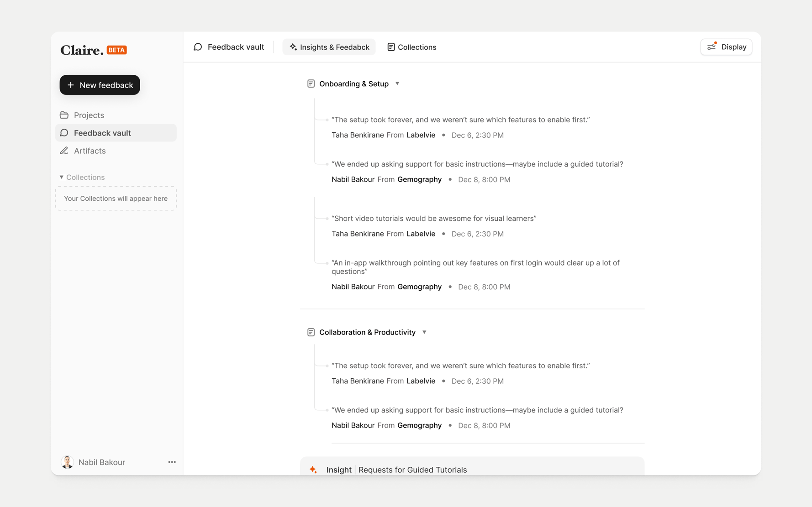Open first Onboarding quote "The setup took forever"

coord(460,120)
